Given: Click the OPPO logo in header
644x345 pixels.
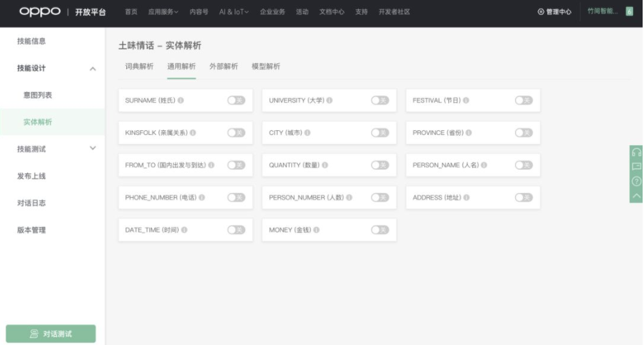Looking at the screenshot, I should pos(40,12).
